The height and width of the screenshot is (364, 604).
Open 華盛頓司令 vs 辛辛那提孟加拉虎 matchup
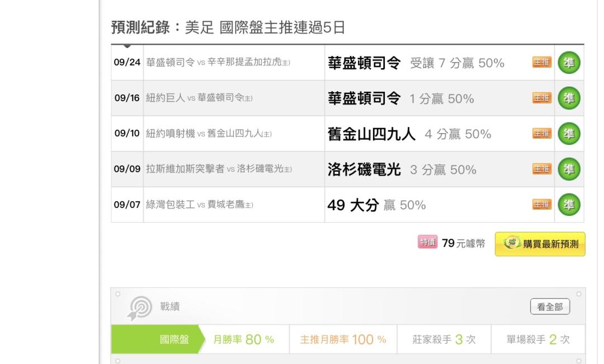[218, 62]
